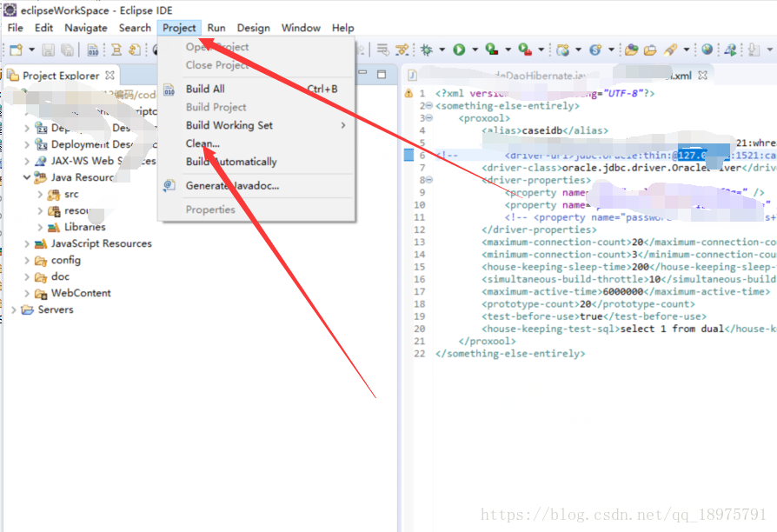Viewport: 777px width, 532px height.
Task: Expand the JavaScript Resources node
Action: click(x=27, y=244)
